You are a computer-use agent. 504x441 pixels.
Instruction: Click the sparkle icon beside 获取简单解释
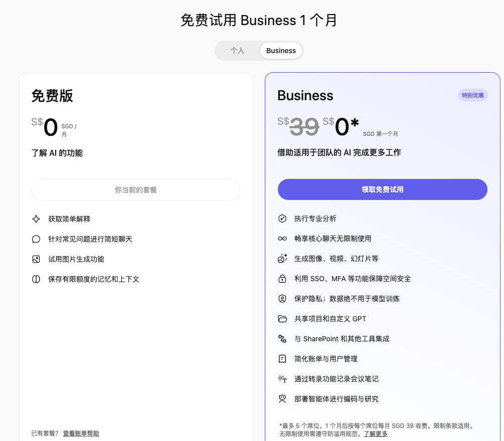pos(36,219)
